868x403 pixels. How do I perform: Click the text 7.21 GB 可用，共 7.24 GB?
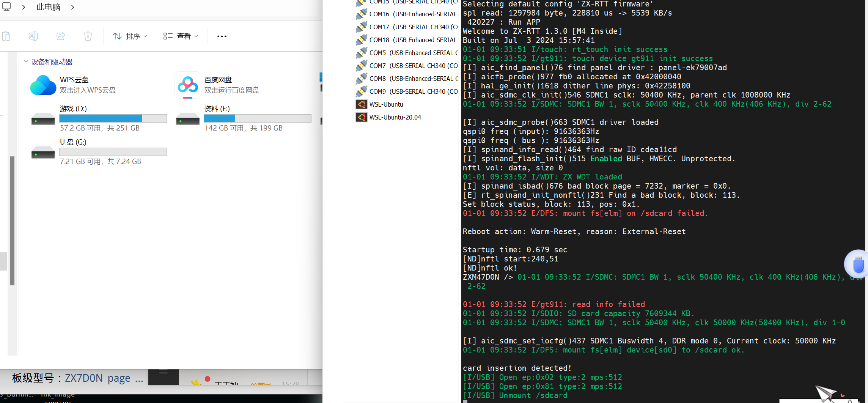101,162
